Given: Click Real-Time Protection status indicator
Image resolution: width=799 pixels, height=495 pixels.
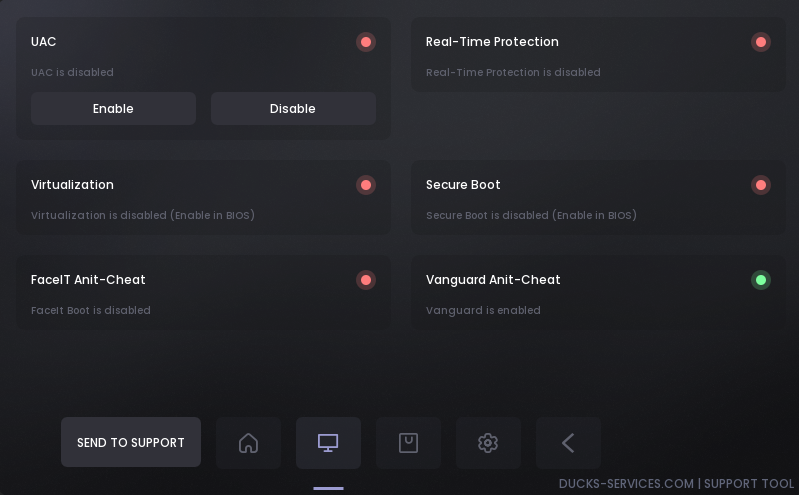Looking at the screenshot, I should [x=761, y=42].
